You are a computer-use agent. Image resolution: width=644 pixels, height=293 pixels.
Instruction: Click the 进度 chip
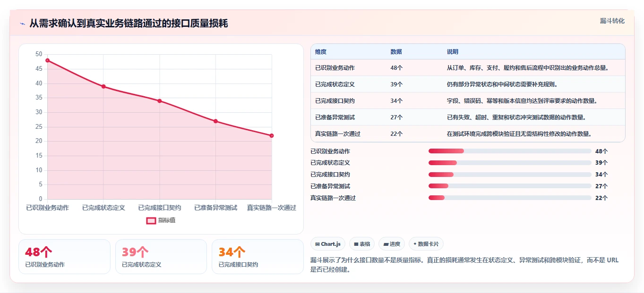pos(392,244)
